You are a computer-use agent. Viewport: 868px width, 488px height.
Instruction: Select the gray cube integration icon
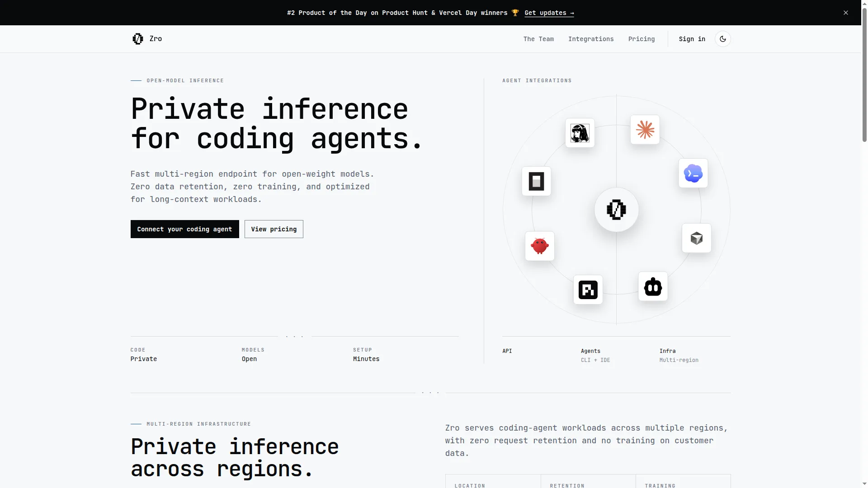point(696,238)
